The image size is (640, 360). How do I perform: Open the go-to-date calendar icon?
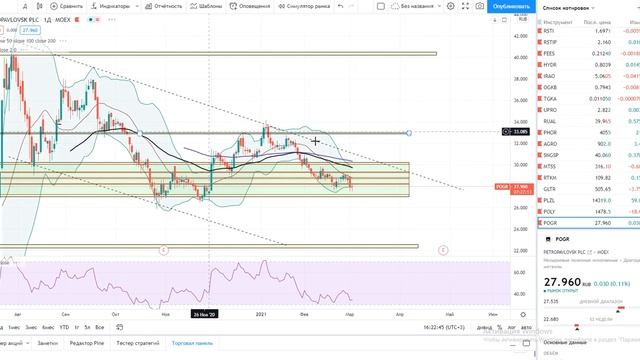click(120, 327)
